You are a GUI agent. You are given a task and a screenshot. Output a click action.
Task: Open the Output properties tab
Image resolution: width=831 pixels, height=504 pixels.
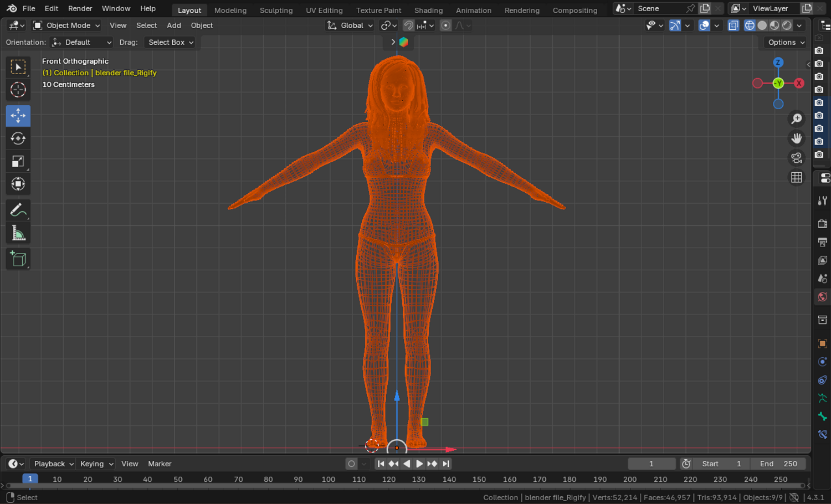[823, 242]
